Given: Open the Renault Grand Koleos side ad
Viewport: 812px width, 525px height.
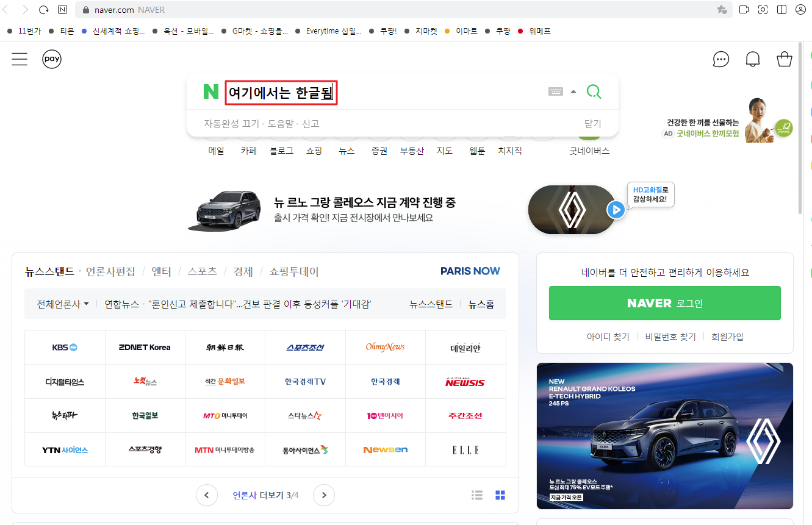Looking at the screenshot, I should pyautogui.click(x=665, y=436).
